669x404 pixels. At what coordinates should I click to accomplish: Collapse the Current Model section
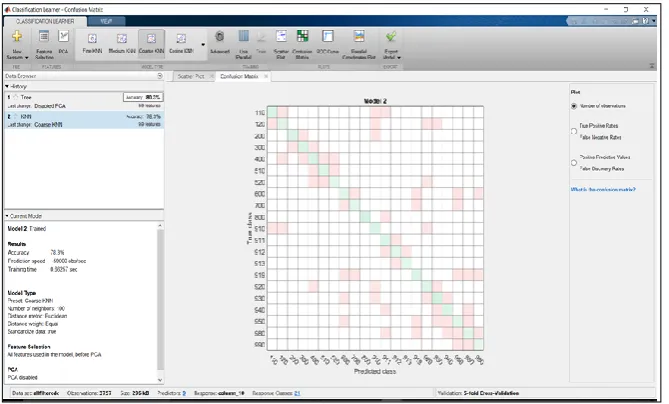7,216
